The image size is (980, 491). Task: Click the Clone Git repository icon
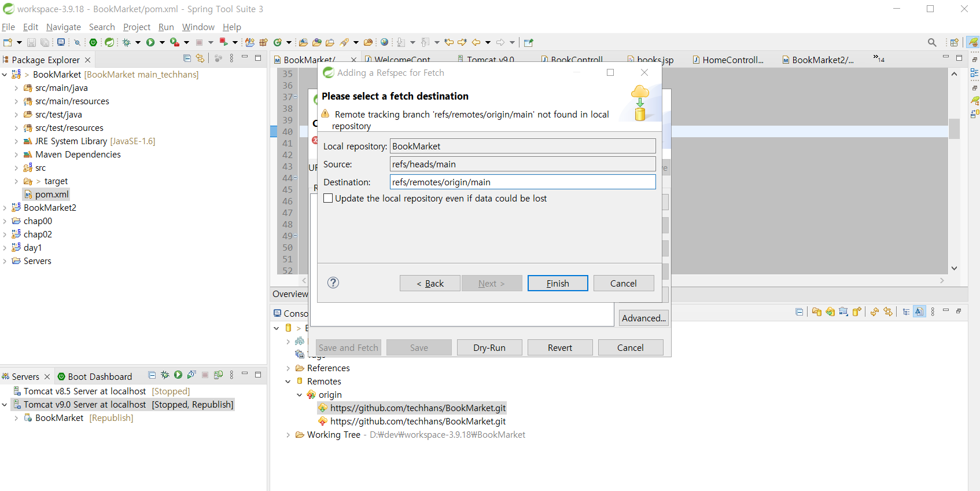[x=830, y=312]
